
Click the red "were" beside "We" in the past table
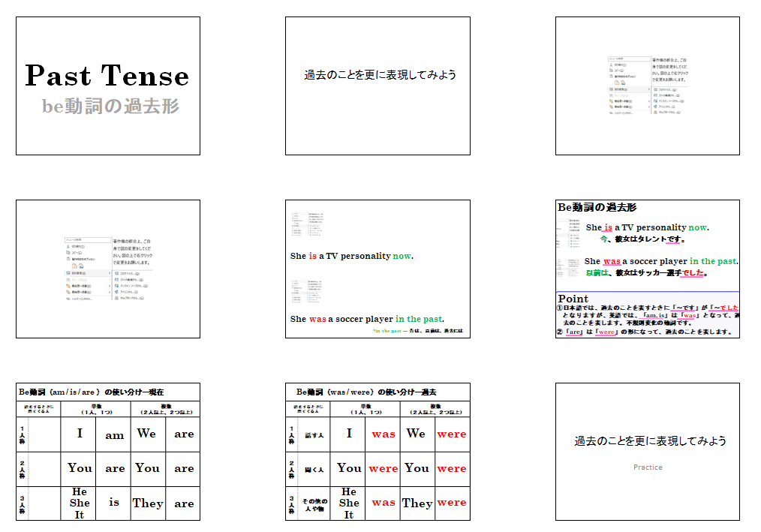[452, 434]
